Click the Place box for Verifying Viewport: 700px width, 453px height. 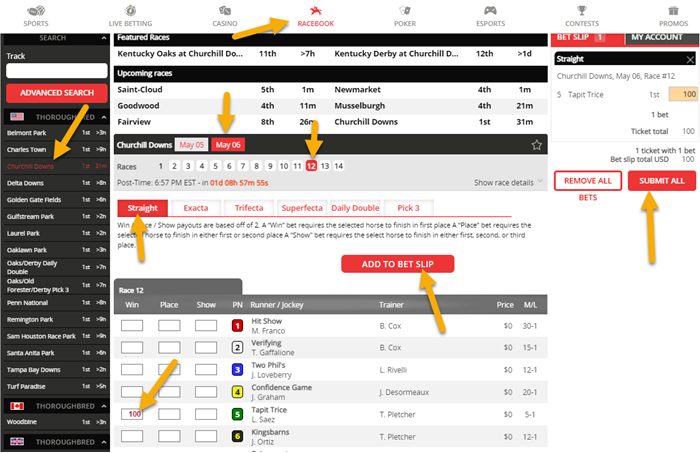pyautogui.click(x=169, y=347)
